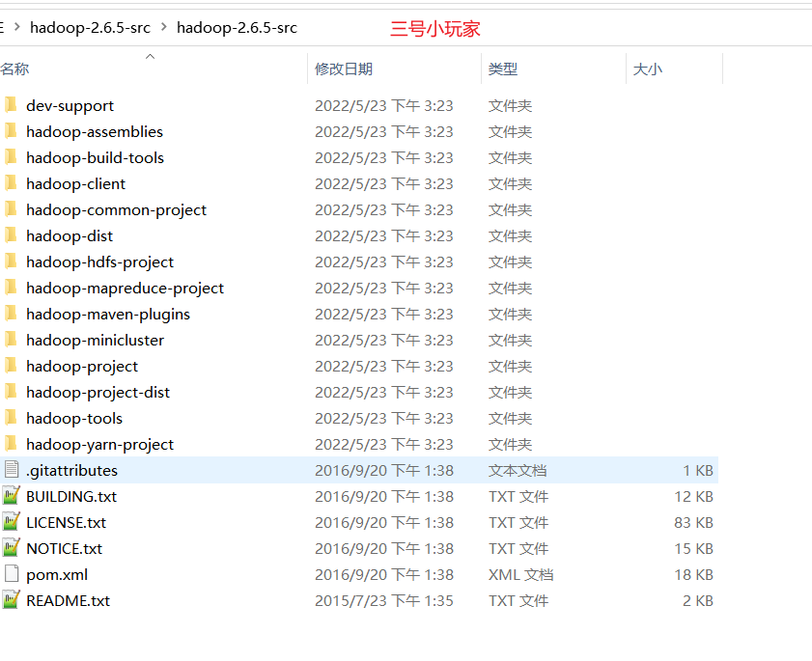Click the hadoop-build-tools folder icon
The width and height of the screenshot is (812, 661).
point(11,157)
